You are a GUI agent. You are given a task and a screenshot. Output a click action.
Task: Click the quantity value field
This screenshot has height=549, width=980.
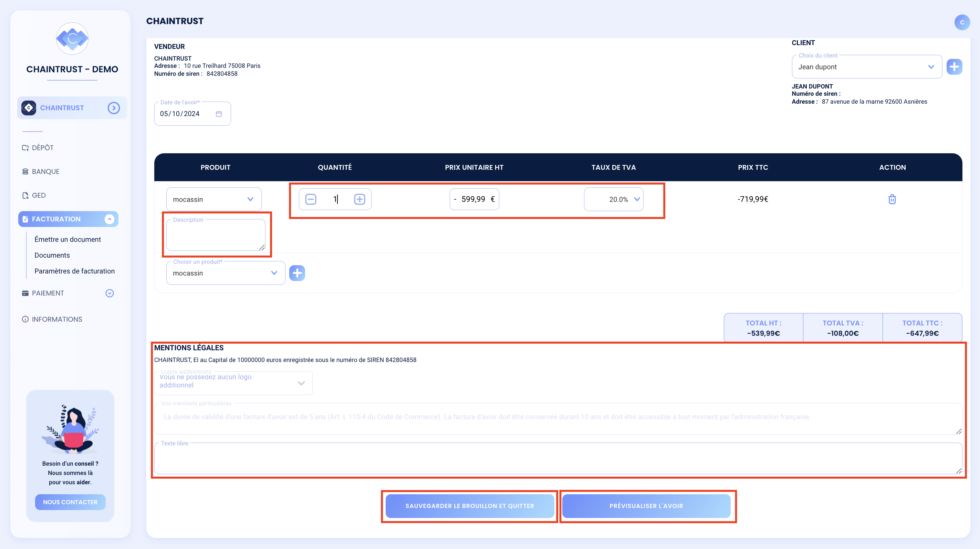tap(335, 199)
